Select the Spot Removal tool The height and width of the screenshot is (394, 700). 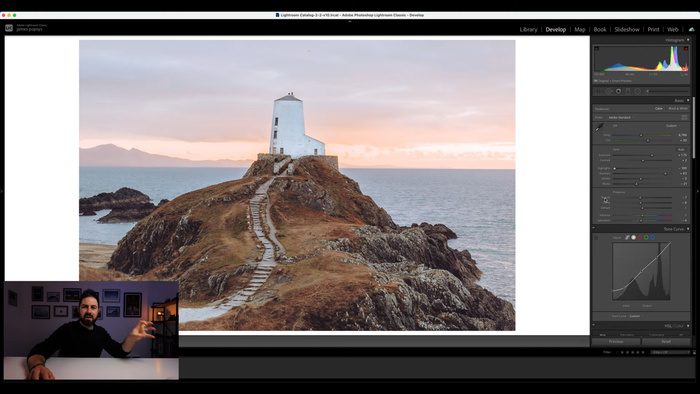coord(608,91)
